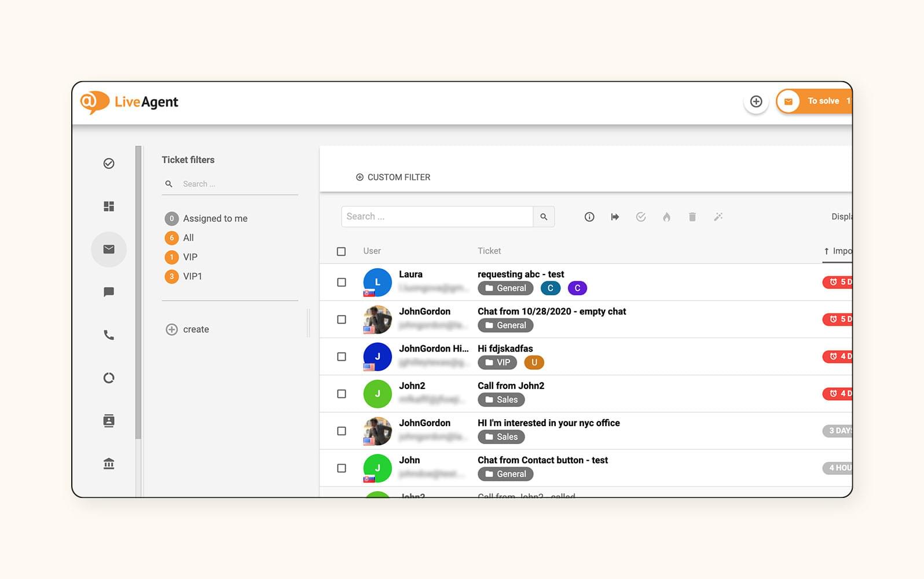The width and height of the screenshot is (924, 579).
Task: Open ticket 'Chat from Contact button - test'
Action: 542,460
